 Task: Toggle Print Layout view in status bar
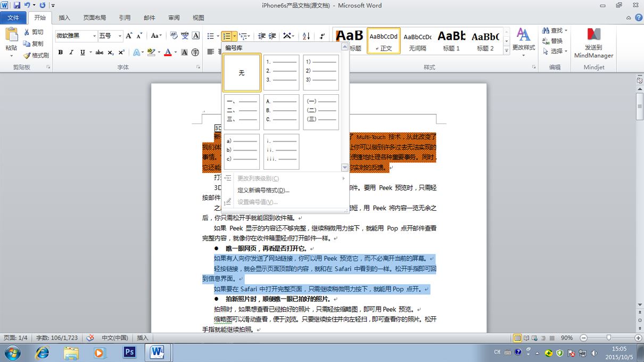coord(517,338)
